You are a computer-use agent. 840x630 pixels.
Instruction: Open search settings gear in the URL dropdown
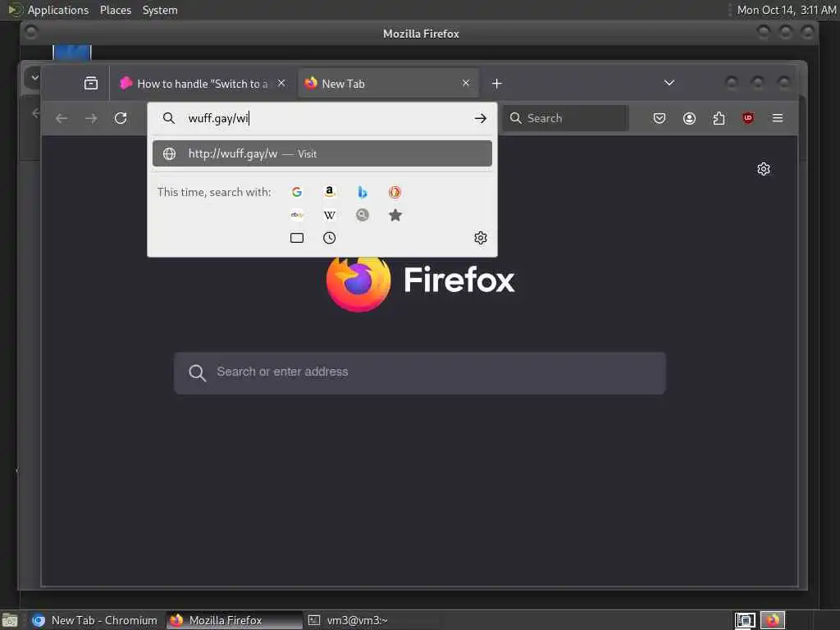[x=481, y=238]
